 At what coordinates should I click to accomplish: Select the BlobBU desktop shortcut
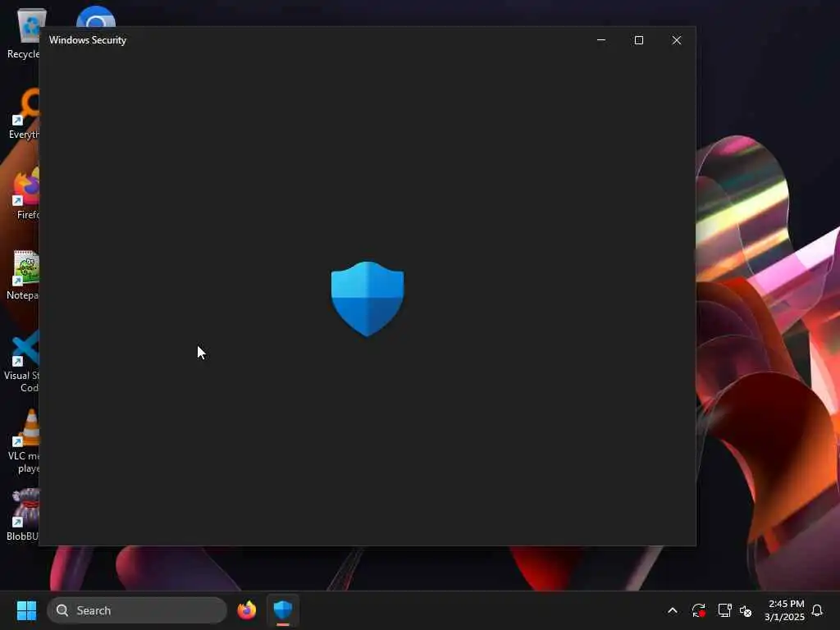pyautogui.click(x=23, y=515)
